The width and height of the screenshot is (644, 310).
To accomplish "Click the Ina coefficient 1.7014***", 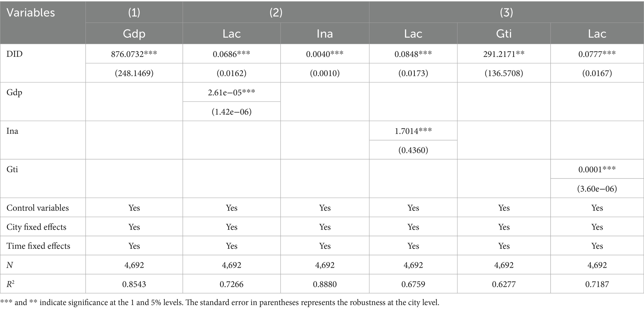I will coord(413,131).
